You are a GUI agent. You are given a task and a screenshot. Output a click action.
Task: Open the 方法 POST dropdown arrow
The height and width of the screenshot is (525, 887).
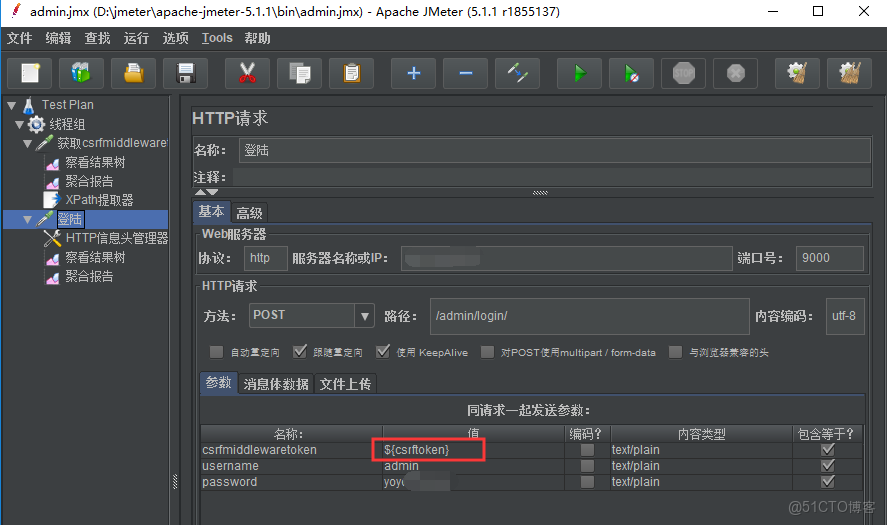[x=364, y=316]
